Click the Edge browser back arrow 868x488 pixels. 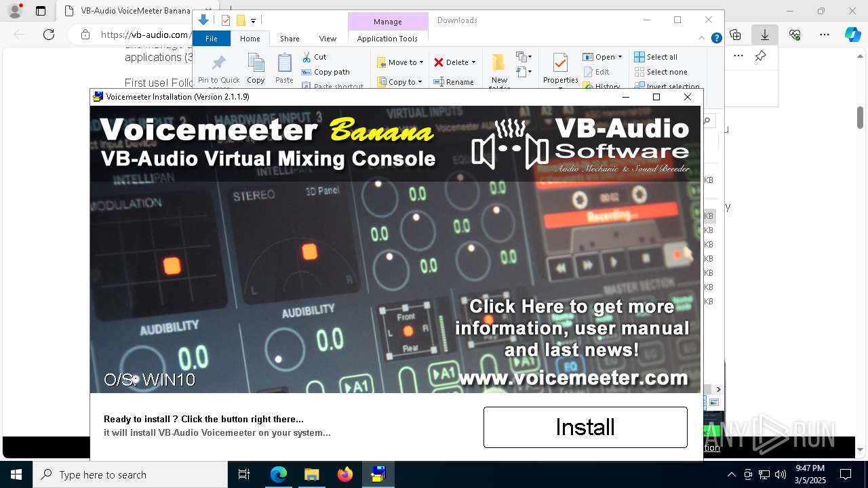[19, 35]
